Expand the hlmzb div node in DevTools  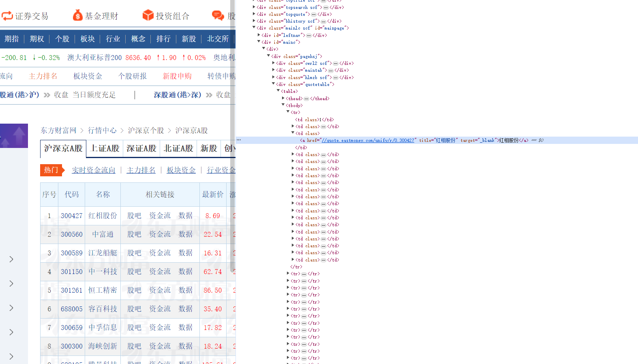(273, 77)
